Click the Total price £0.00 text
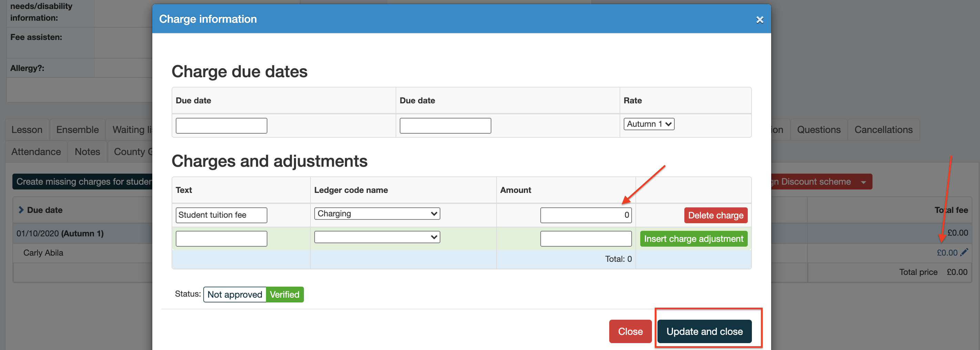The width and height of the screenshot is (980, 350). [x=933, y=272]
